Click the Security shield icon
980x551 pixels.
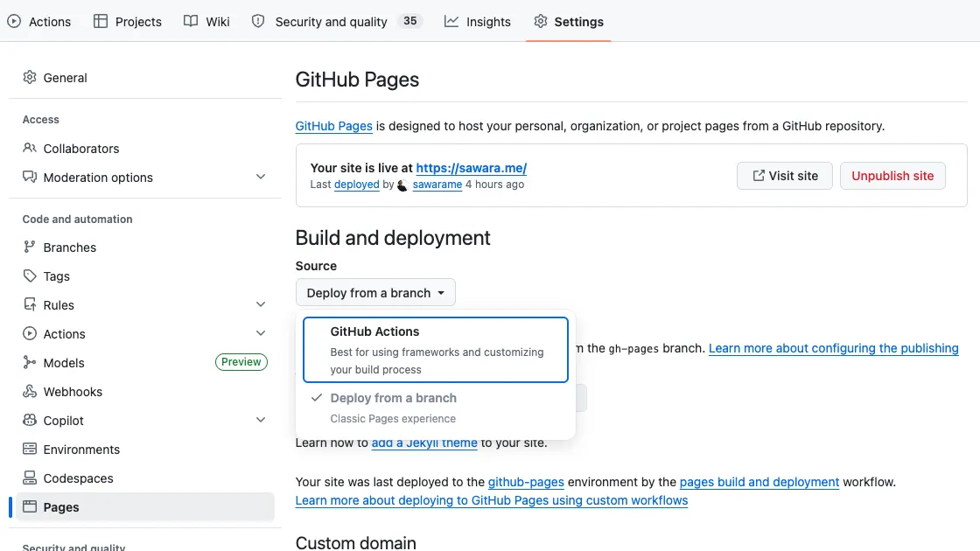click(258, 21)
